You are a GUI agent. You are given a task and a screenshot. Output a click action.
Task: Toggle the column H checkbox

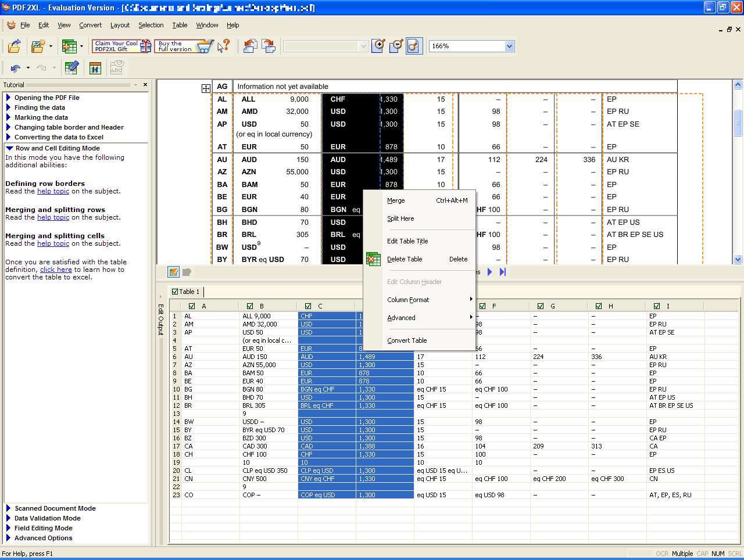pos(599,306)
